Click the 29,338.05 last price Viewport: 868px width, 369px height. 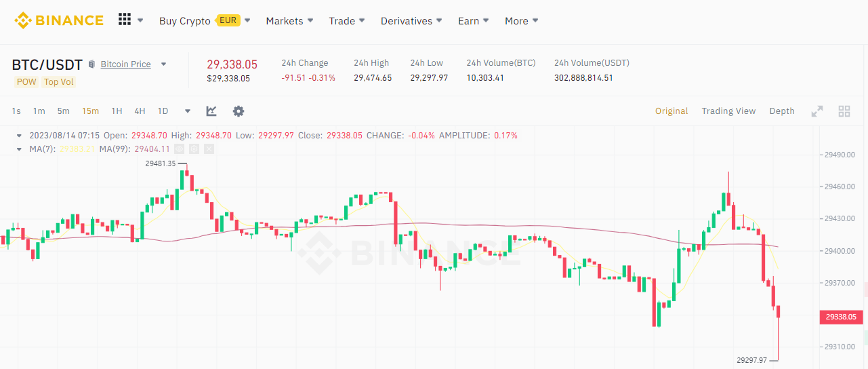click(x=232, y=64)
